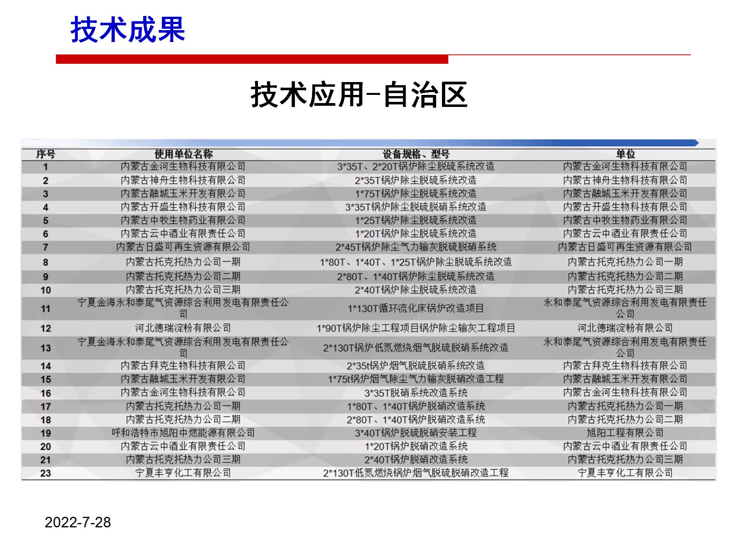Click 内蒙古神舟生物科技有限公司 in 使用单位名称 column
Image resolution: width=747 pixels, height=560 pixels.
[183, 180]
